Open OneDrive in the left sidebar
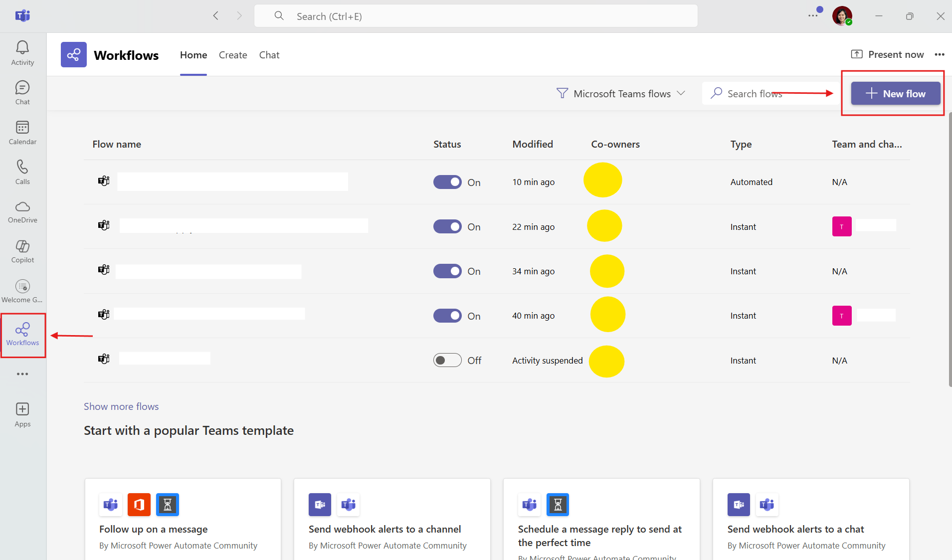 point(22,212)
